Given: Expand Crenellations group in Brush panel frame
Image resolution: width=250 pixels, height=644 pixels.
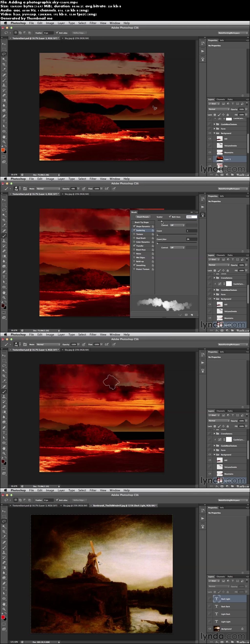Looking at the screenshot, I should (214, 278).
